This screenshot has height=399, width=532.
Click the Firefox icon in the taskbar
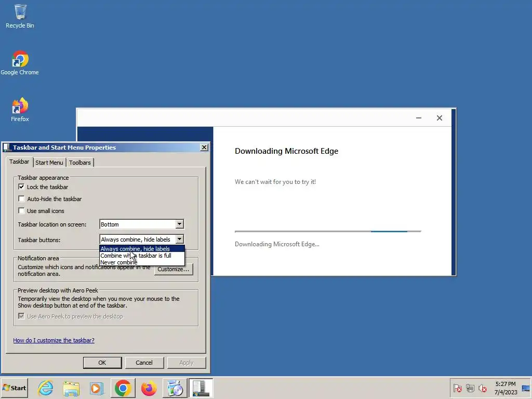[x=149, y=388]
